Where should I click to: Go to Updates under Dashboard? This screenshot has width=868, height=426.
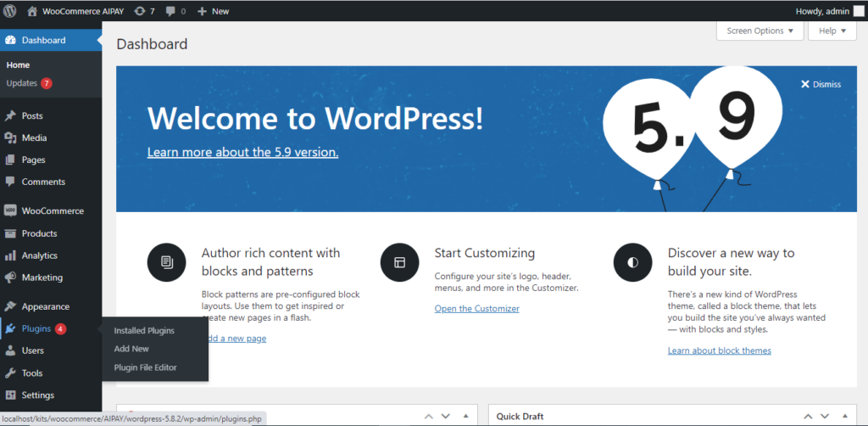click(x=21, y=83)
